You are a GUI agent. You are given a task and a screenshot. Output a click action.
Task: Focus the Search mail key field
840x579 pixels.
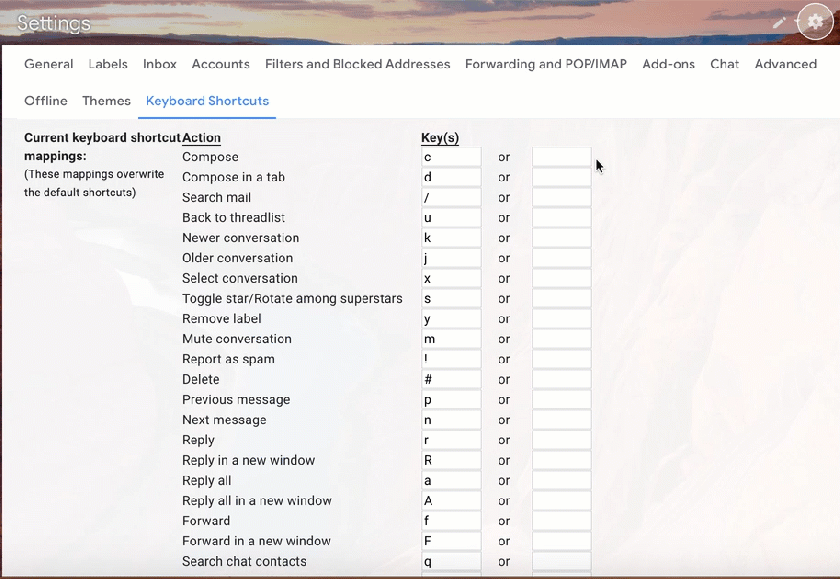[451, 198]
